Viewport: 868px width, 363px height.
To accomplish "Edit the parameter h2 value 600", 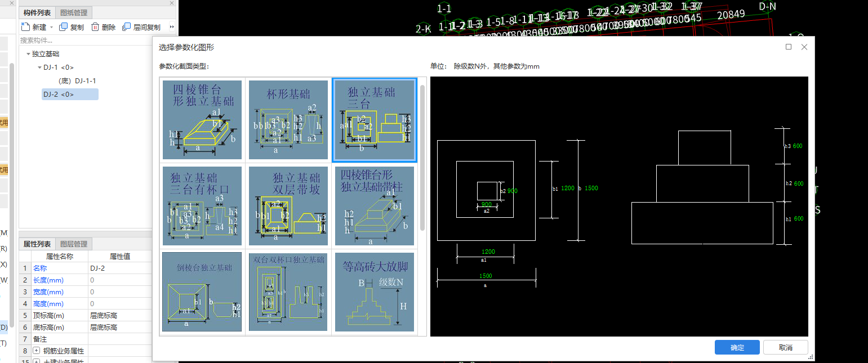I will pyautogui.click(x=799, y=183).
